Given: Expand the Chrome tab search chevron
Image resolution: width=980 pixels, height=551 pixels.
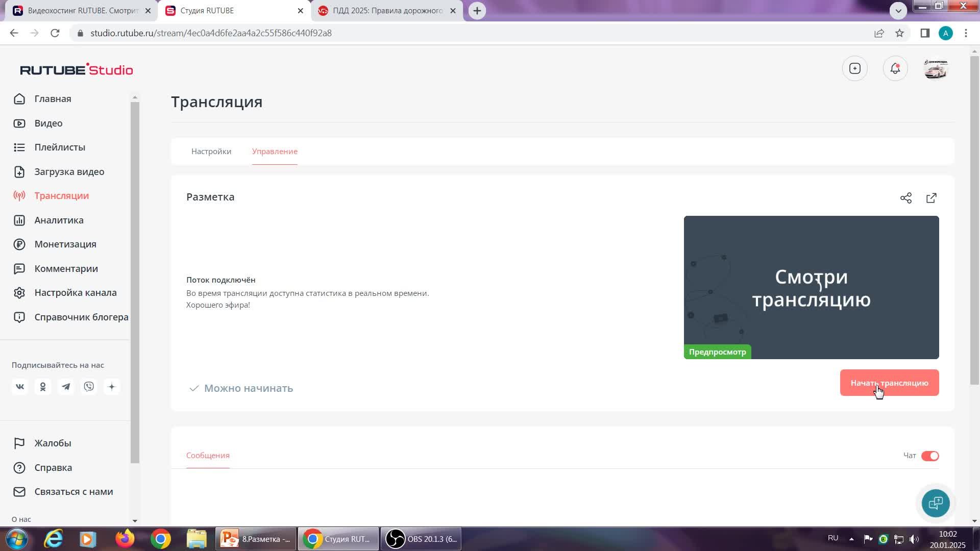Looking at the screenshot, I should tap(898, 10).
